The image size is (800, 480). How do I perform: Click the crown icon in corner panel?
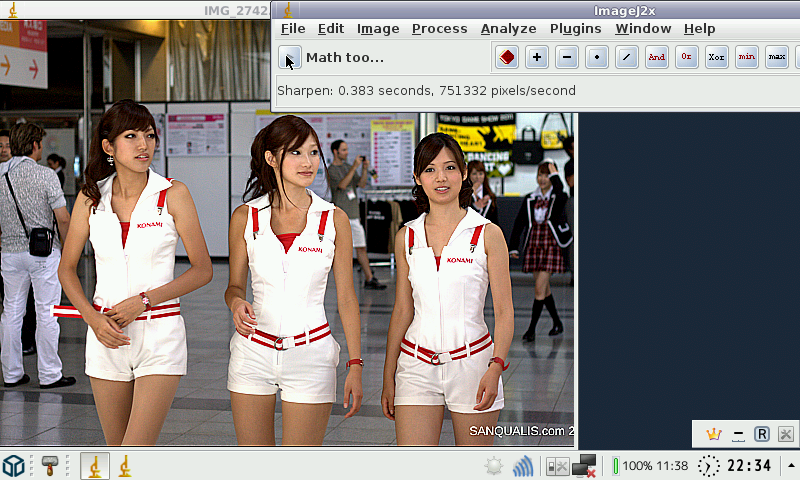pos(713,434)
